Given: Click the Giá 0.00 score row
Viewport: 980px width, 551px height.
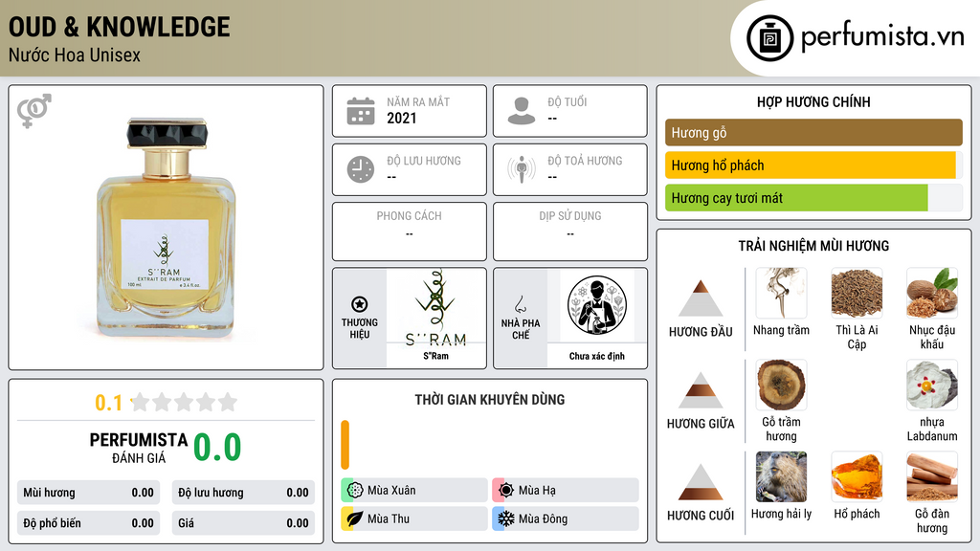Looking at the screenshot, I should tap(243, 523).
